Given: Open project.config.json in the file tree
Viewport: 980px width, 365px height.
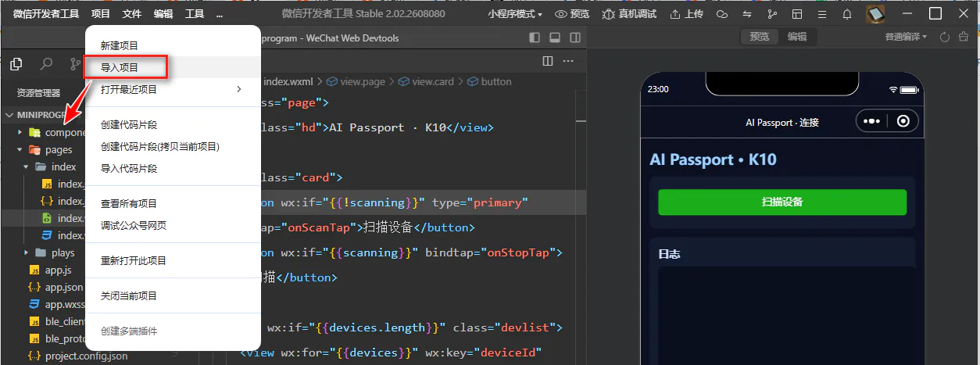Looking at the screenshot, I should (x=86, y=356).
